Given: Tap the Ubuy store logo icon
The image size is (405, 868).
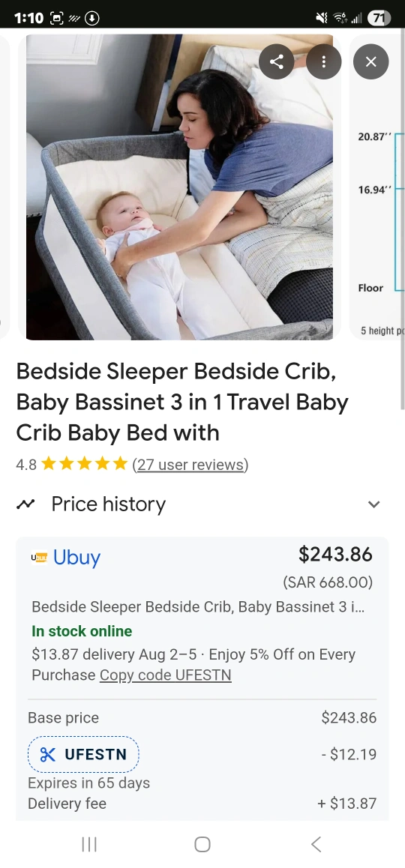Looking at the screenshot, I should point(39,558).
